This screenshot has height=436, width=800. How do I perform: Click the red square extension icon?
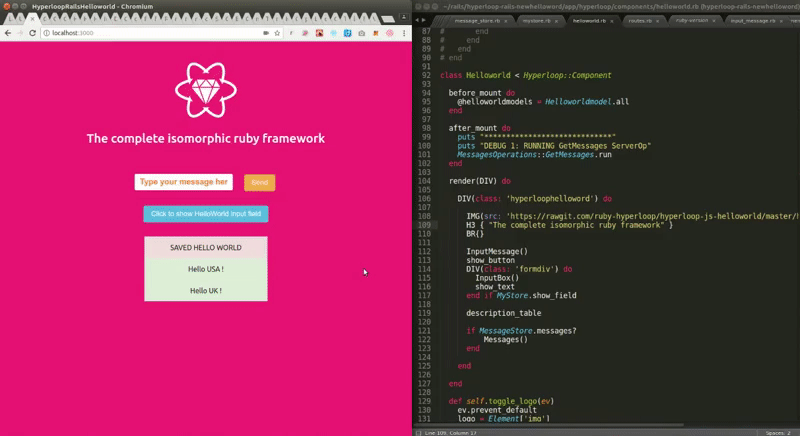[319, 33]
